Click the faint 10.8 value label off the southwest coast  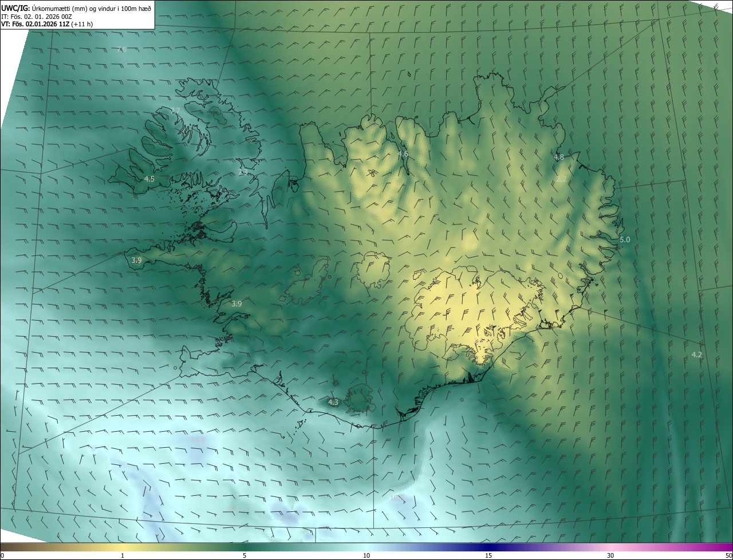coord(198,440)
